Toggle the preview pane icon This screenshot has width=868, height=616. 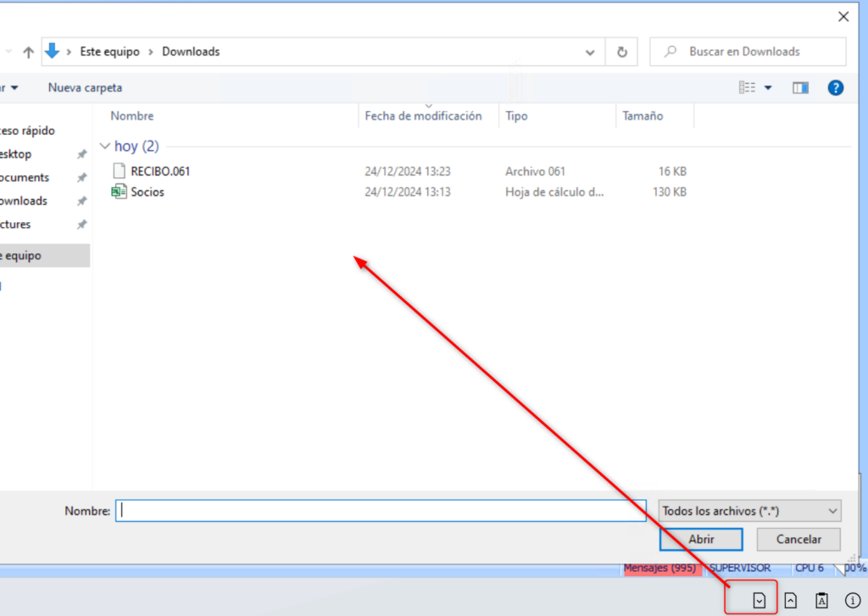click(800, 87)
